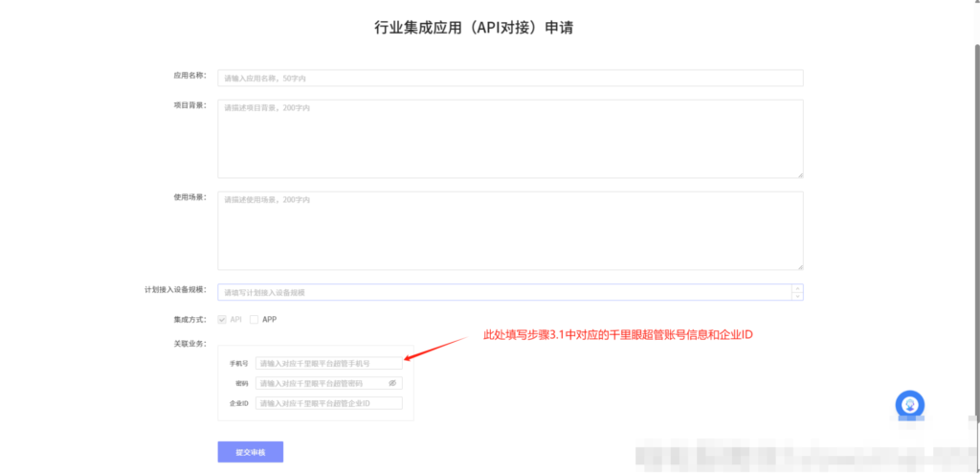Screen dimensions: 980x474
Task: Click the 使用场景 textarea resize handle
Action: click(799, 266)
